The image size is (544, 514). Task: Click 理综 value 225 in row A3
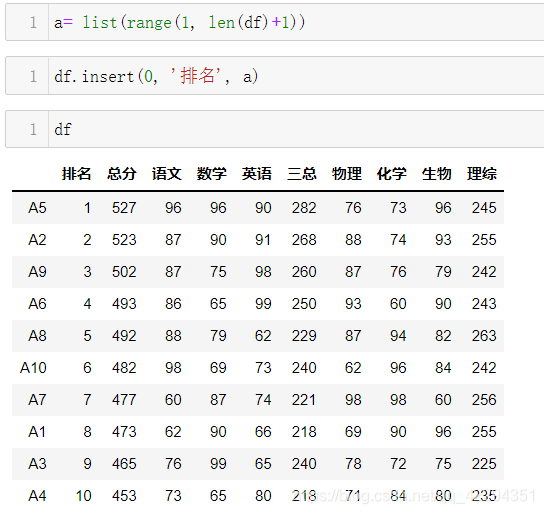(x=484, y=464)
